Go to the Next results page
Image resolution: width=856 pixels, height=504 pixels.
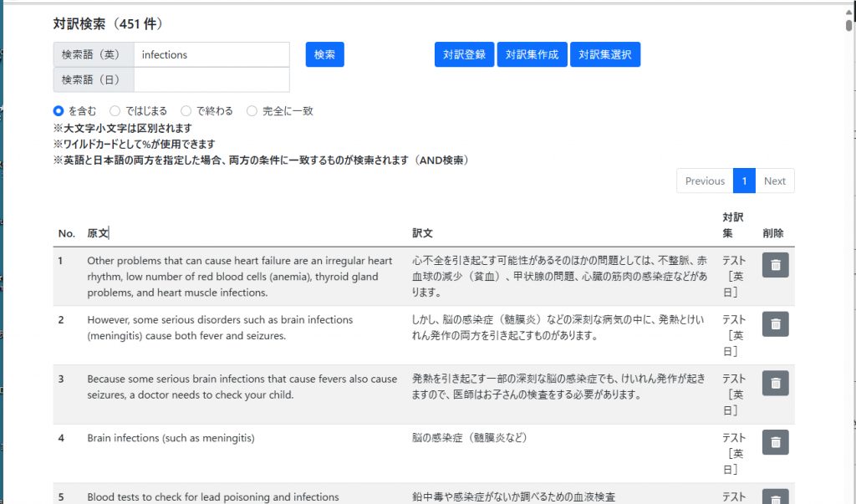(774, 181)
